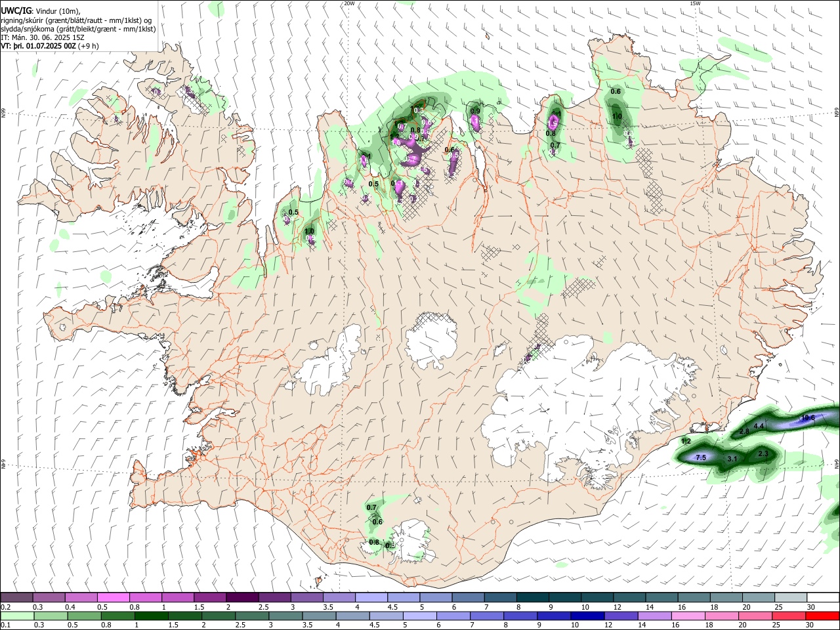
Task: Click the '20W' longitude label
Action: tap(349, 3)
